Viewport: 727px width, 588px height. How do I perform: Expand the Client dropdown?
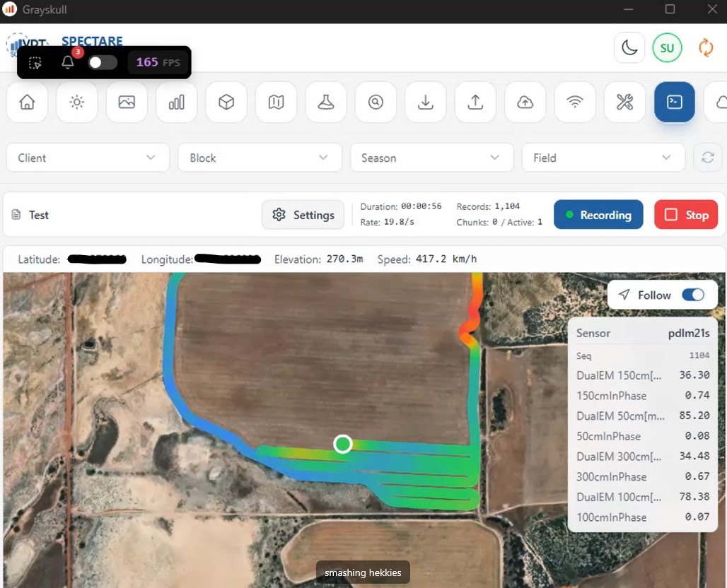coord(88,158)
